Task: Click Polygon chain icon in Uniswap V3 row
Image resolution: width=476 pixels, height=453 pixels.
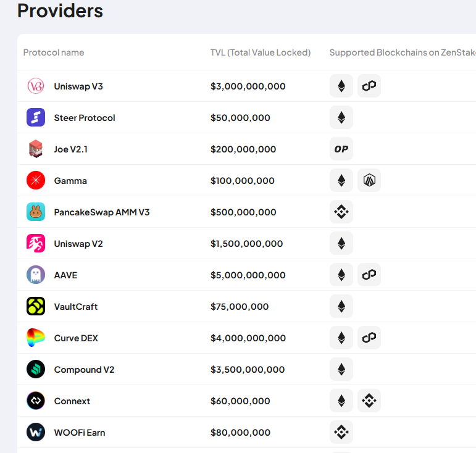Action: 369,86
